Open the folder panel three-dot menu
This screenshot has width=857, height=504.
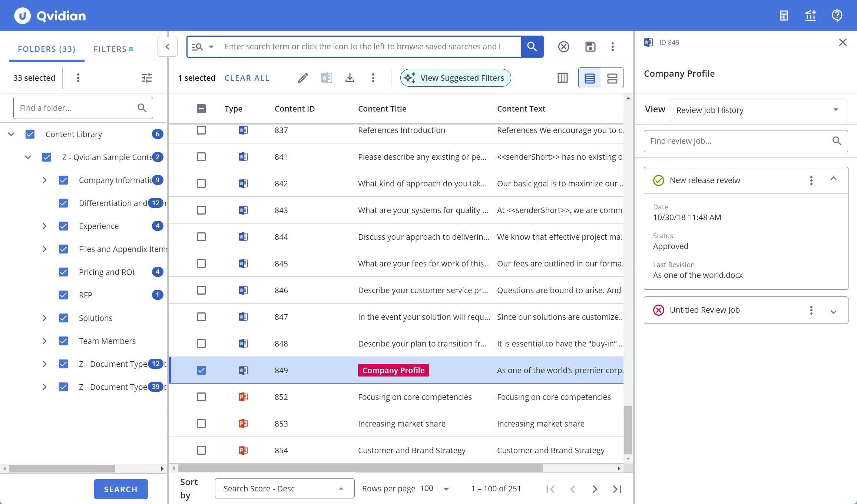tap(78, 78)
